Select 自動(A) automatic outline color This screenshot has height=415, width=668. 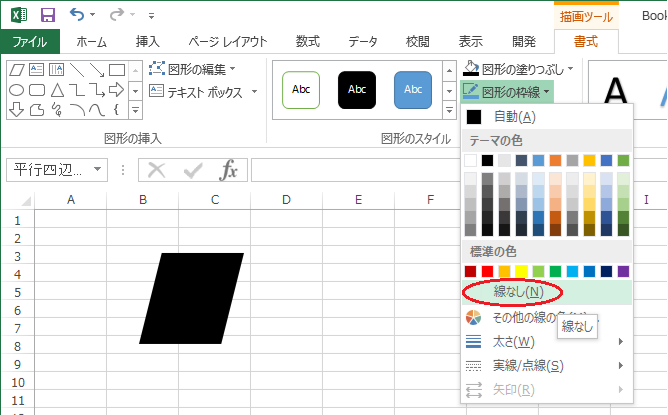point(513,117)
